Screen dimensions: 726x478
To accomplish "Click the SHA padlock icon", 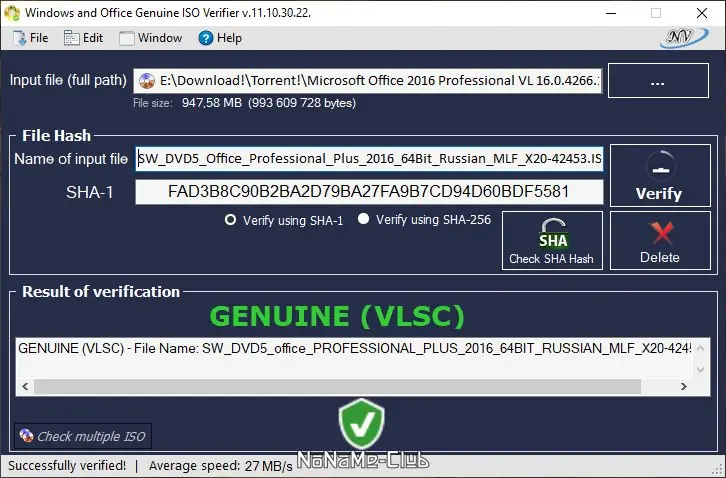I will [553, 234].
